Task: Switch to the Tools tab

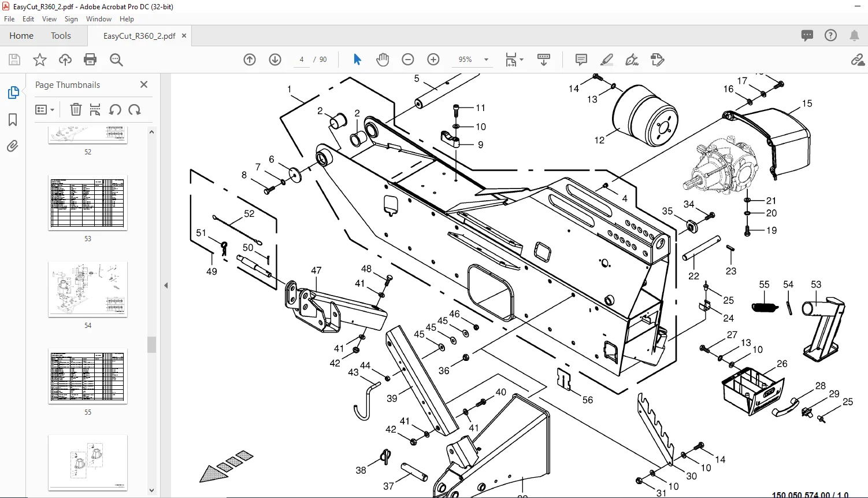Action: click(x=61, y=35)
